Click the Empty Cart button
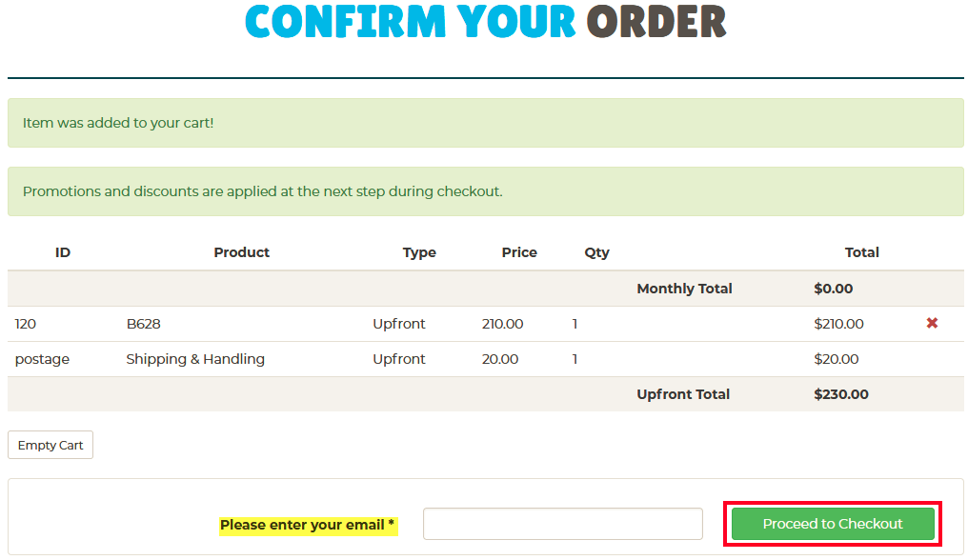This screenshot has height=560, width=968. (x=50, y=445)
